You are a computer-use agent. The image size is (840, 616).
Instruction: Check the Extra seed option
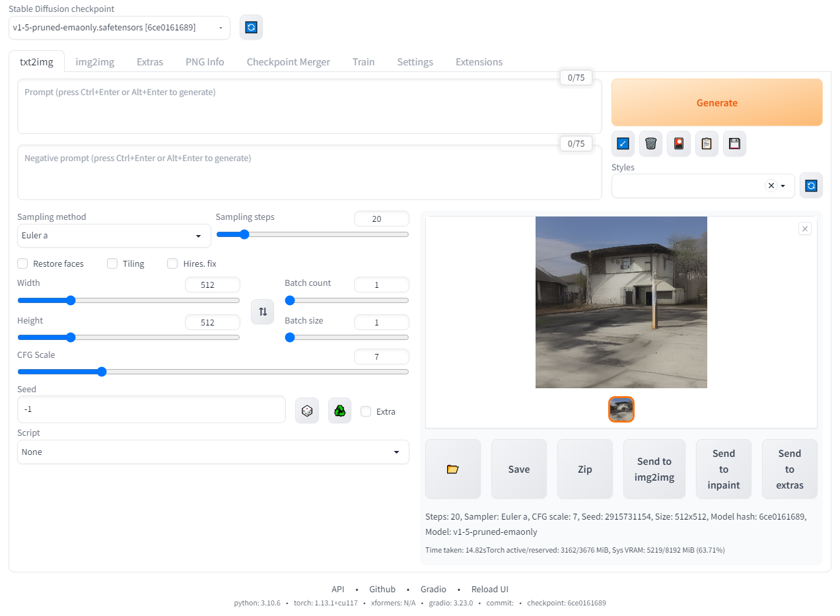coord(366,411)
